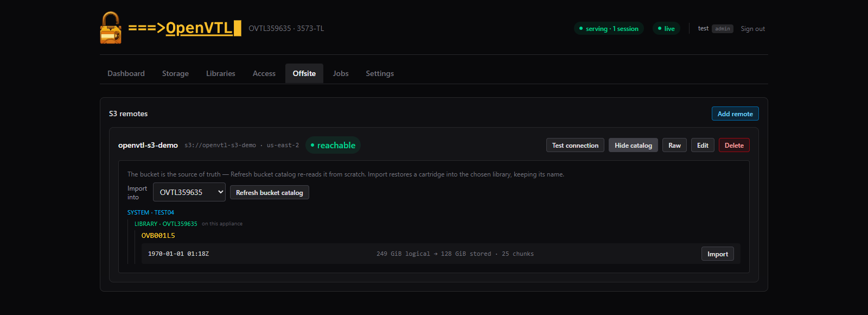Import the OVB001L5 cartridge
Viewport: 868px width, 315px height.
pyautogui.click(x=718, y=254)
